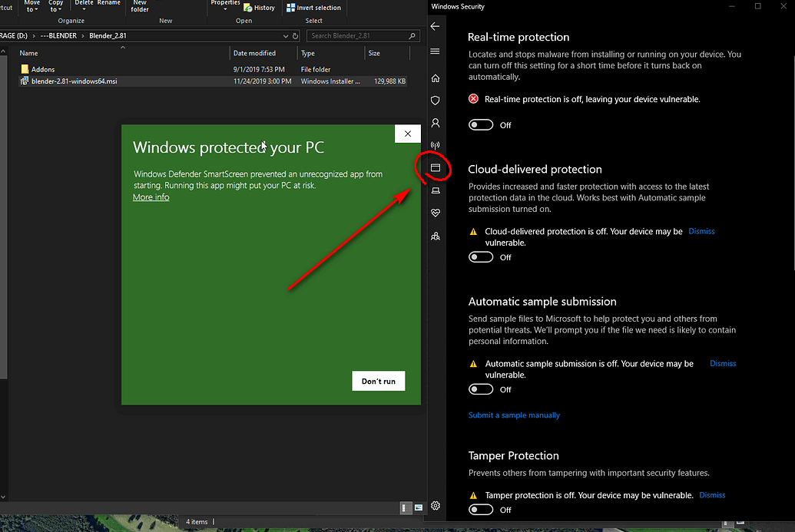Close the SmartScreen dialog
795x532 pixels.
[408, 134]
